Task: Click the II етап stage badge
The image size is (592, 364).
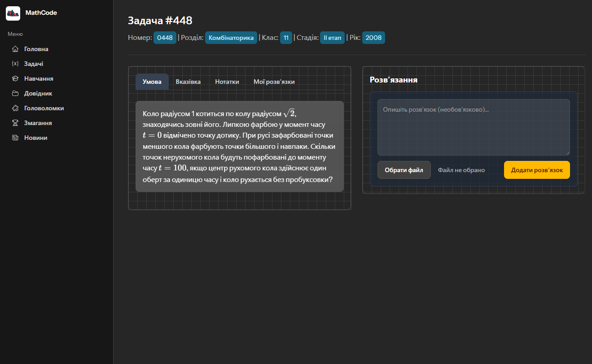Action: coord(332,38)
